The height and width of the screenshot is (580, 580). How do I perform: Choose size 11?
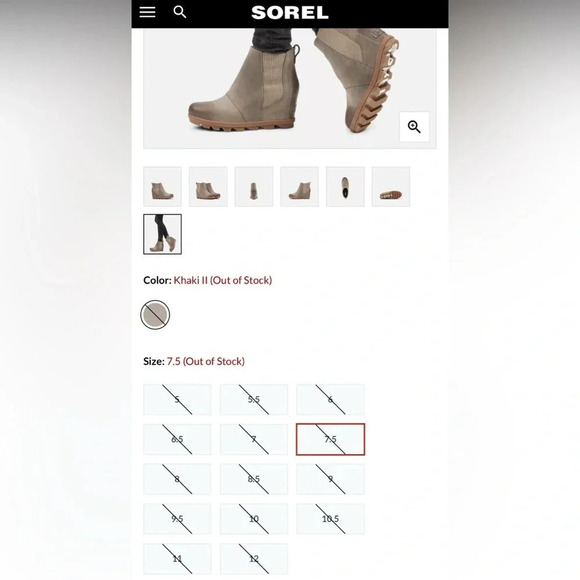[x=177, y=559]
